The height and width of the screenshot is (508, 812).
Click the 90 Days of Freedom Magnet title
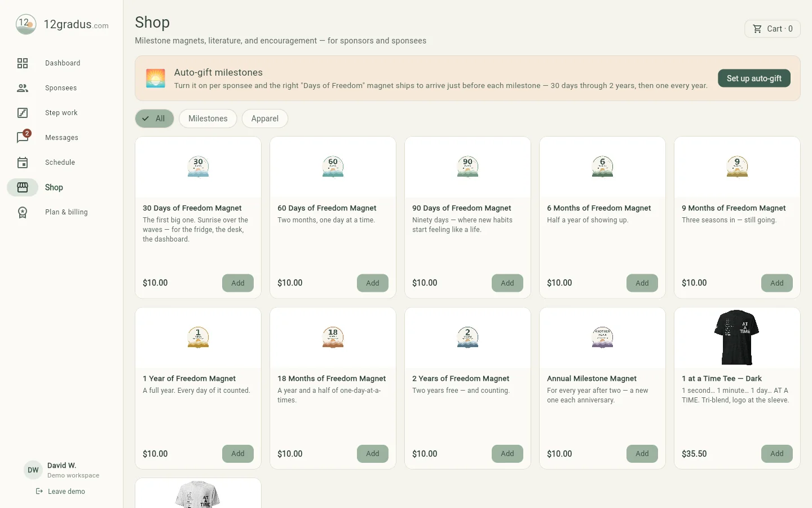tap(461, 208)
